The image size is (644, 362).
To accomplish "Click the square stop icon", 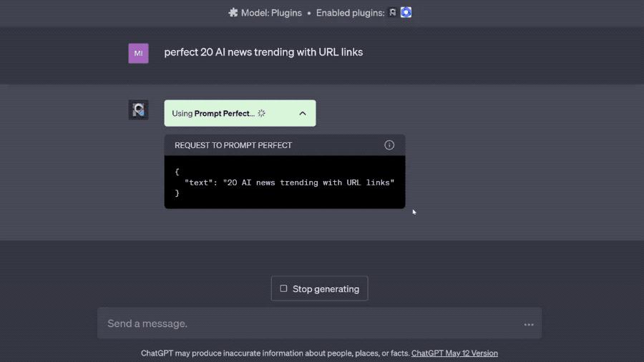I will 283,289.
